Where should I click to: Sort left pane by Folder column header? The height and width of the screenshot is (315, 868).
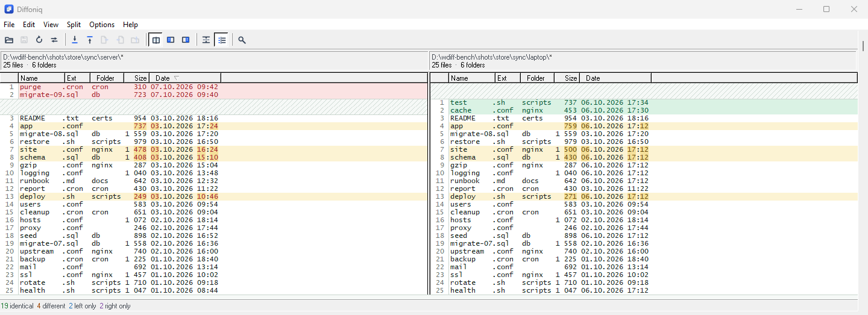click(107, 78)
